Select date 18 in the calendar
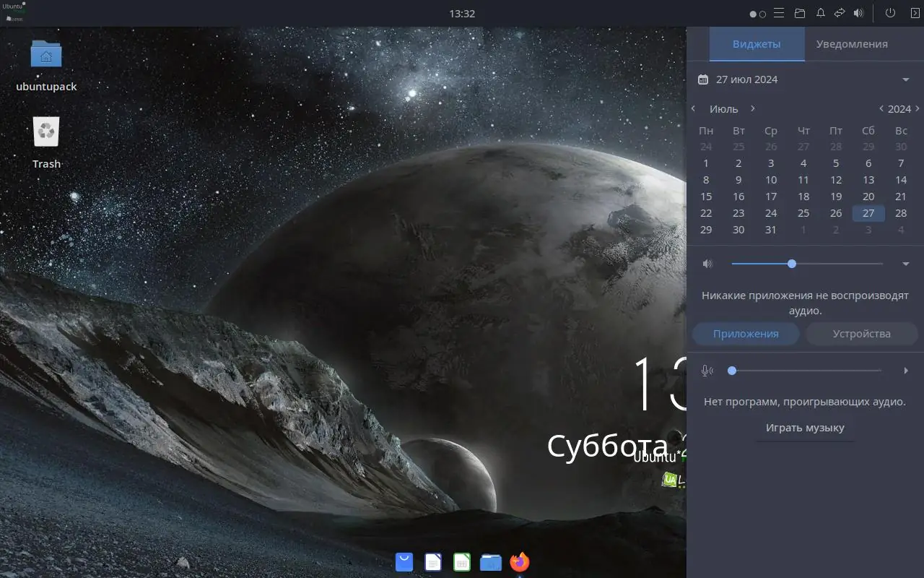 (x=803, y=197)
